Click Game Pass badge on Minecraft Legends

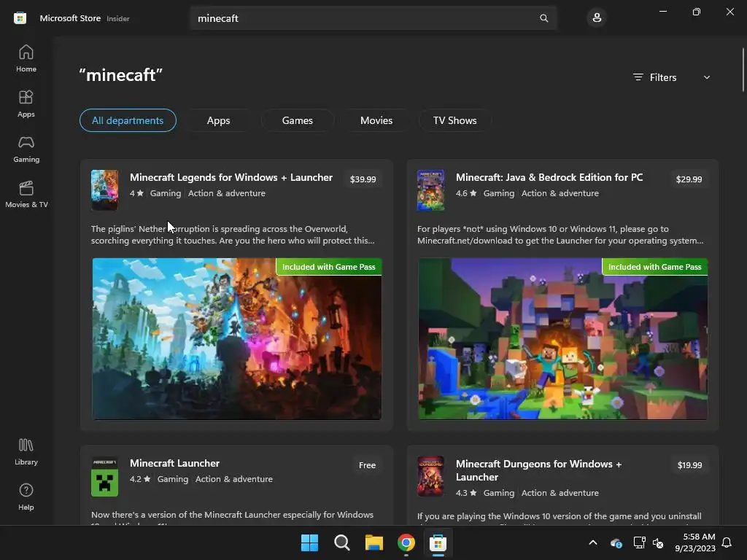pos(329,267)
